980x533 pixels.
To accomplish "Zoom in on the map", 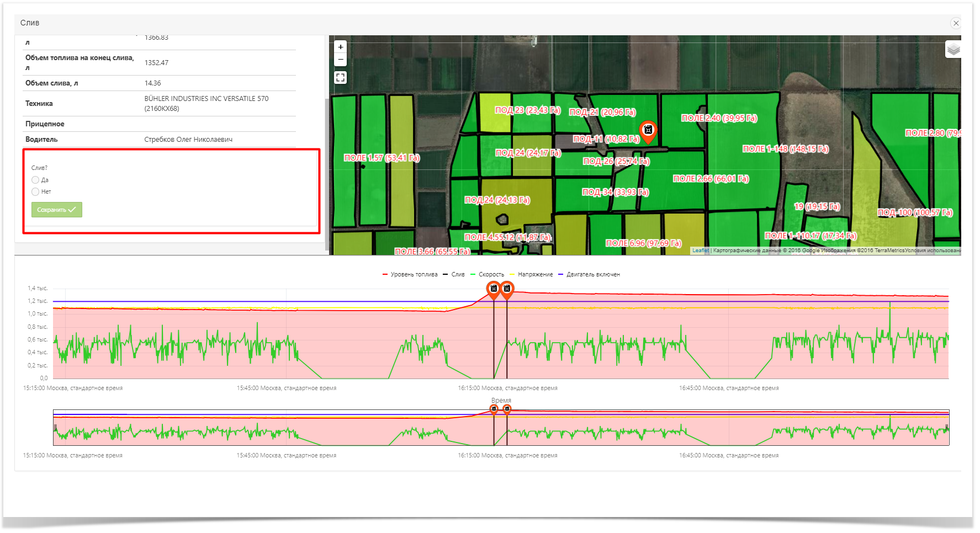I will click(x=341, y=47).
